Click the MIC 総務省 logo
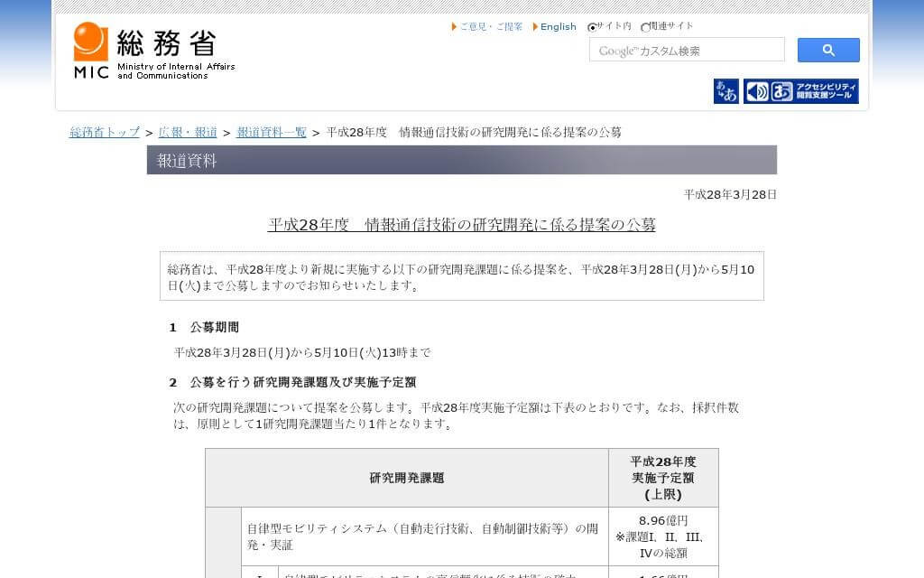Viewport: 924px width, 578px height. point(153,51)
